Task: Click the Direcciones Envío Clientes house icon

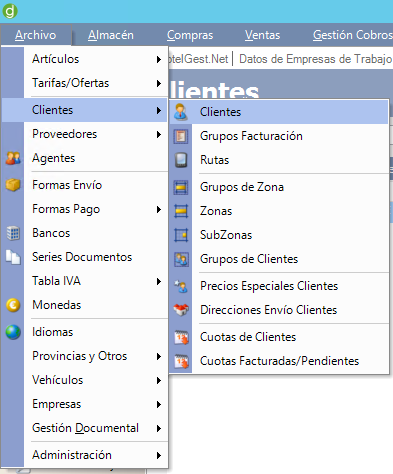Action: 181,310
